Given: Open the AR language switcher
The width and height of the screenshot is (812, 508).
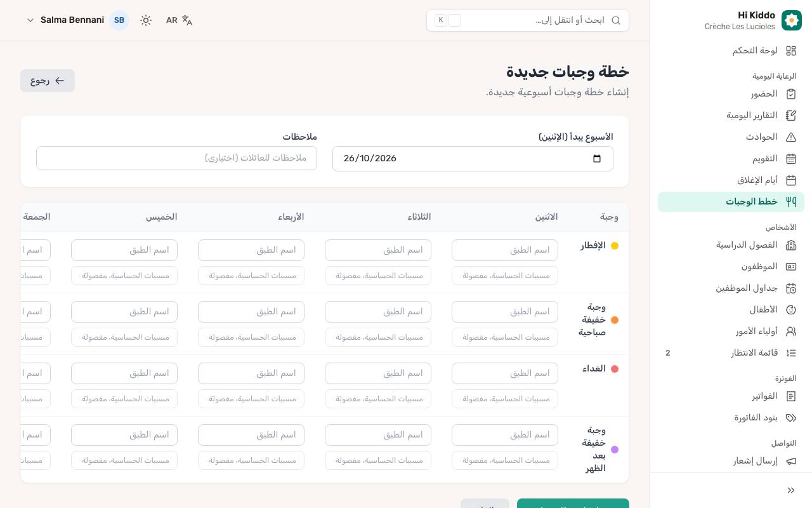Looking at the screenshot, I should click(x=179, y=20).
